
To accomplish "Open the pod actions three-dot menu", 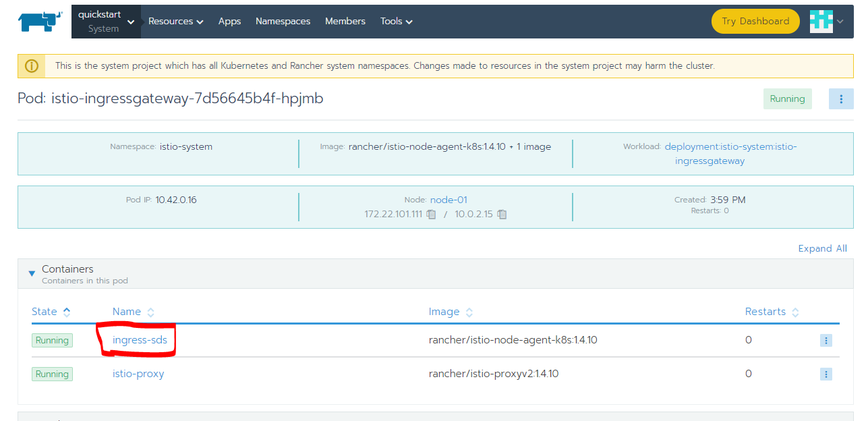I will coord(841,99).
